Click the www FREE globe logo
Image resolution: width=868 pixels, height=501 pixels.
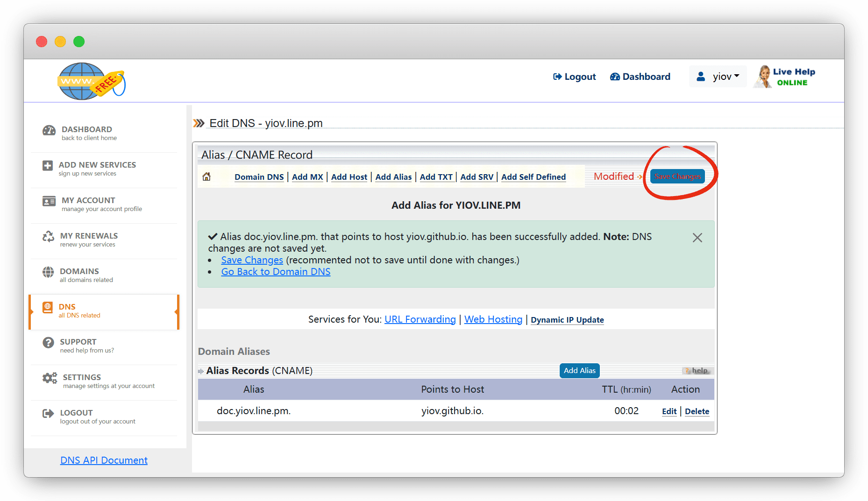tap(91, 81)
